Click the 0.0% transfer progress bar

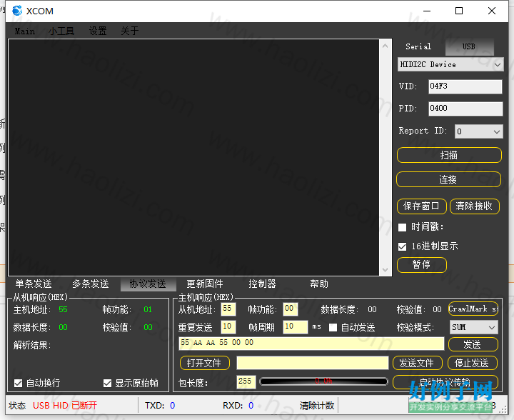pyautogui.click(x=323, y=381)
